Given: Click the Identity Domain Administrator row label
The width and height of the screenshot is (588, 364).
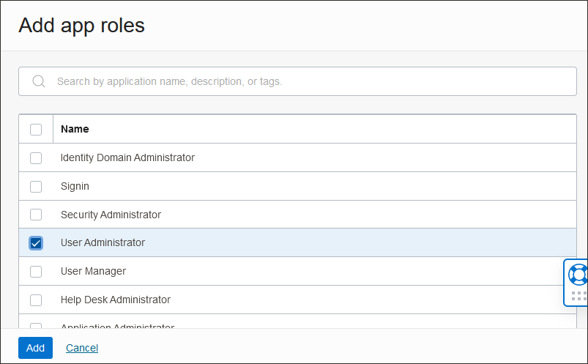Looking at the screenshot, I should (127, 157).
